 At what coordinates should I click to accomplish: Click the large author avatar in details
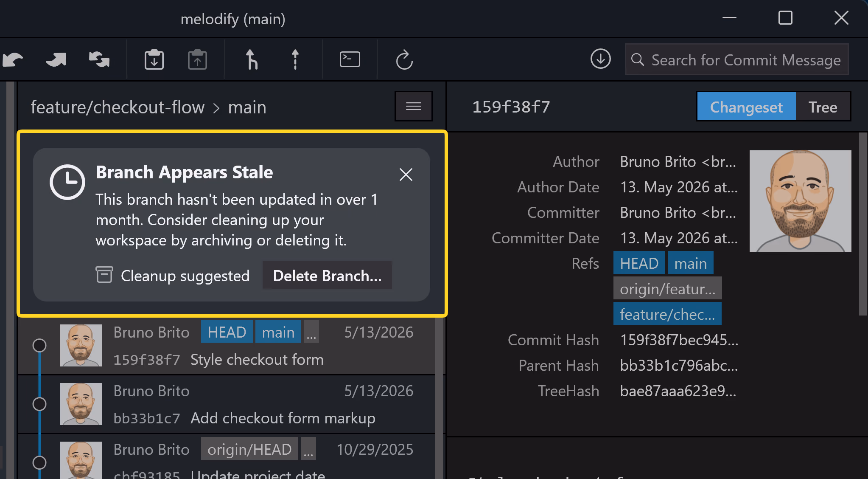[801, 201]
